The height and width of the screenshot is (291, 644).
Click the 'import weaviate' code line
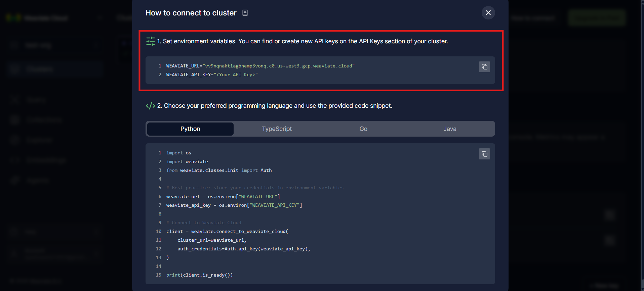click(187, 162)
